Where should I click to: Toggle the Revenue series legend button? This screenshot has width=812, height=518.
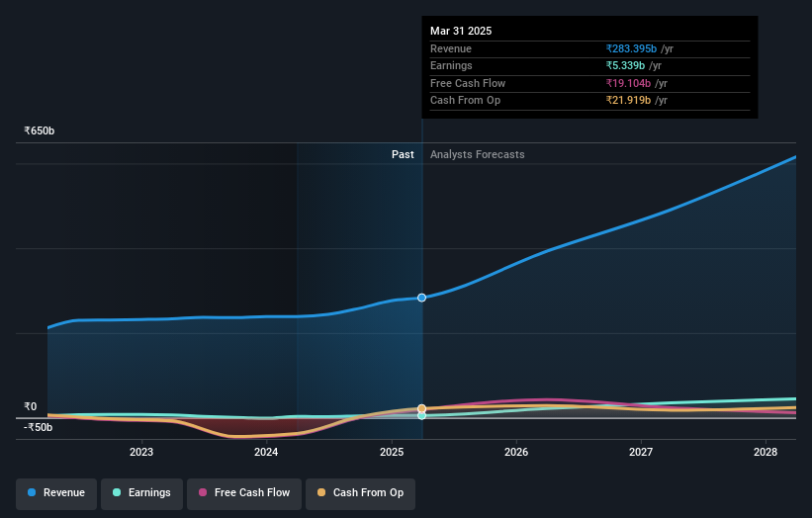point(56,493)
